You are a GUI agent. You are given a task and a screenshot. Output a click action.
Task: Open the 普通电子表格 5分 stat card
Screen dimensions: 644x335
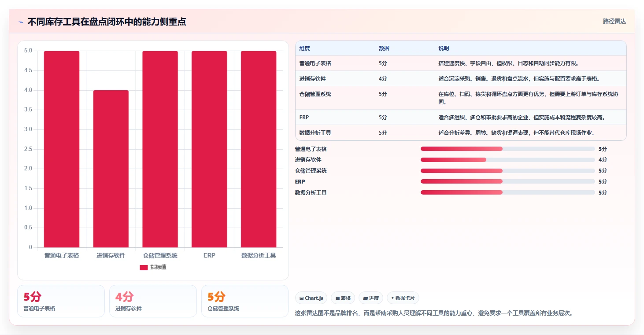[61, 301]
